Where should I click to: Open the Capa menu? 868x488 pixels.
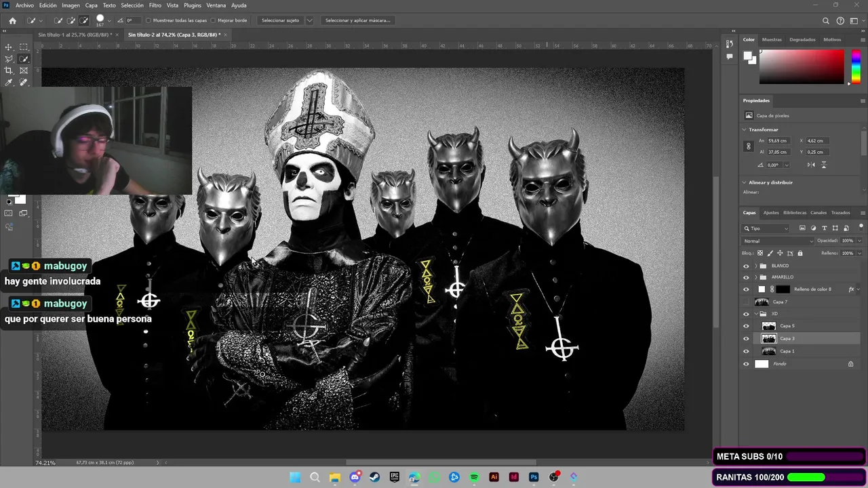[x=91, y=5]
